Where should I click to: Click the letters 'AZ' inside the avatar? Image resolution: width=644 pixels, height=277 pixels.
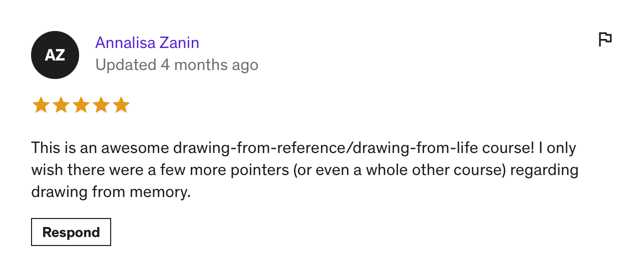tap(55, 55)
